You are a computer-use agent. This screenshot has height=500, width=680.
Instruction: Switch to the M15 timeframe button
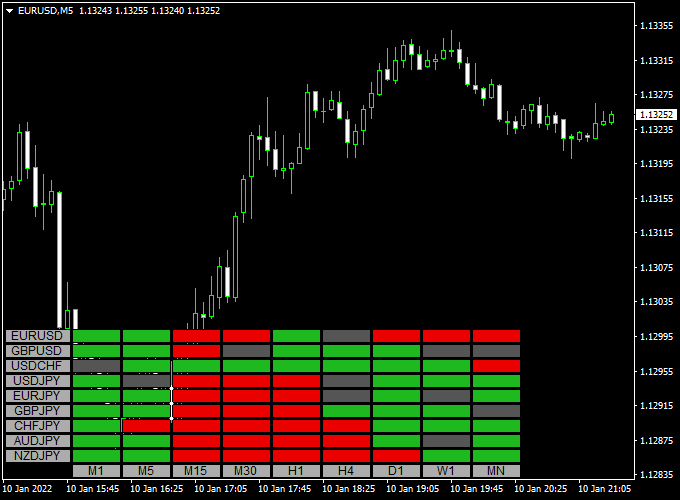click(196, 471)
